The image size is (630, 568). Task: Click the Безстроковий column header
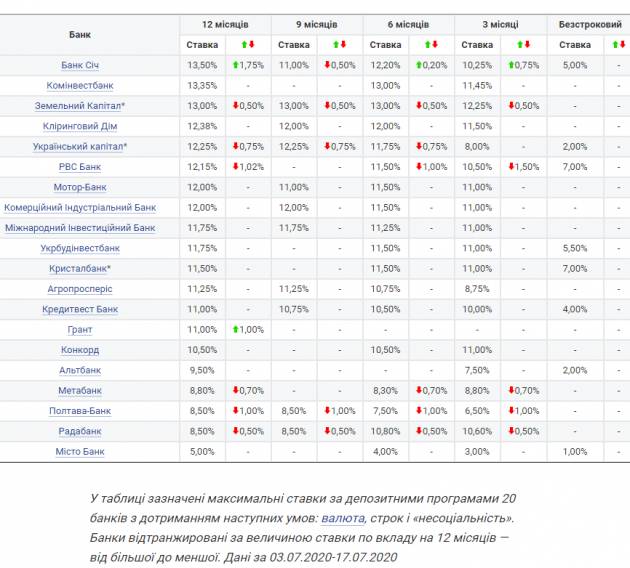coord(590,25)
